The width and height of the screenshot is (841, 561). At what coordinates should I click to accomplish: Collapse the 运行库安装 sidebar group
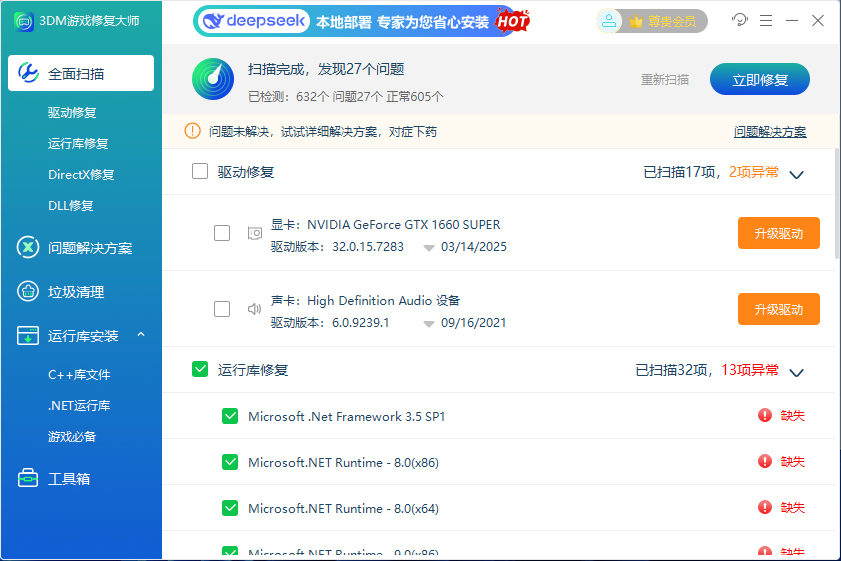tap(141, 335)
